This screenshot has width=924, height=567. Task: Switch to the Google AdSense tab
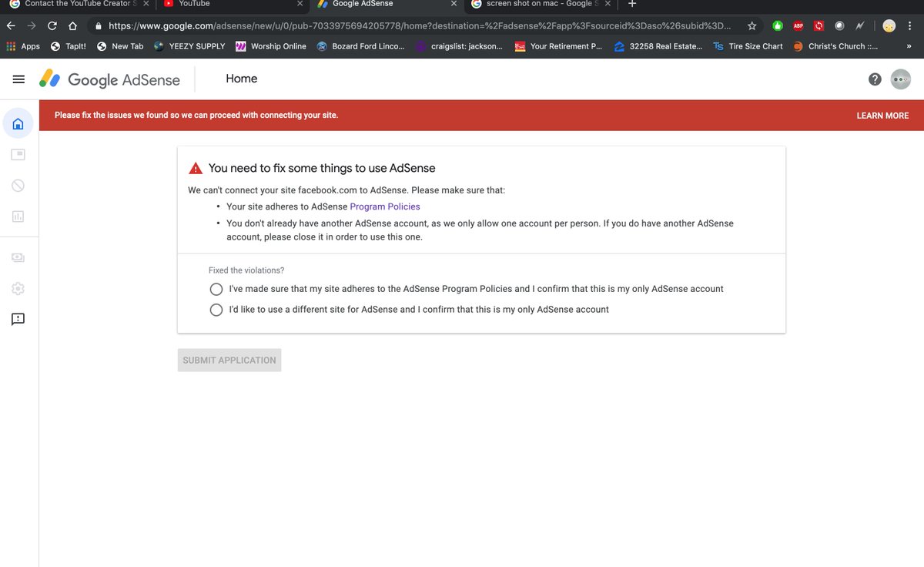tap(385, 4)
